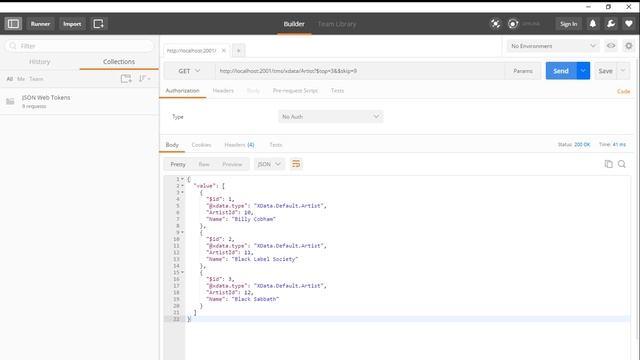This screenshot has height=360, width=640.
Task: Click the interceptor satellite icon
Action: tap(495, 24)
